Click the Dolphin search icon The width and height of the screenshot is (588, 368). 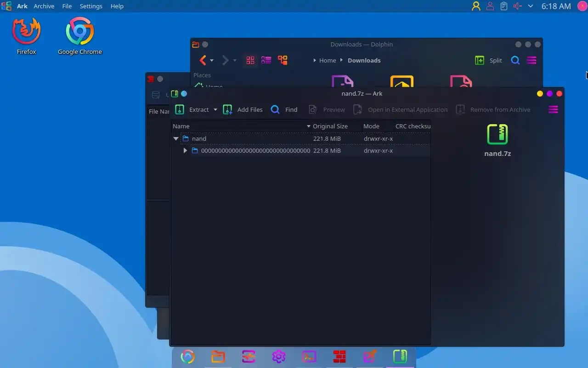pos(515,60)
